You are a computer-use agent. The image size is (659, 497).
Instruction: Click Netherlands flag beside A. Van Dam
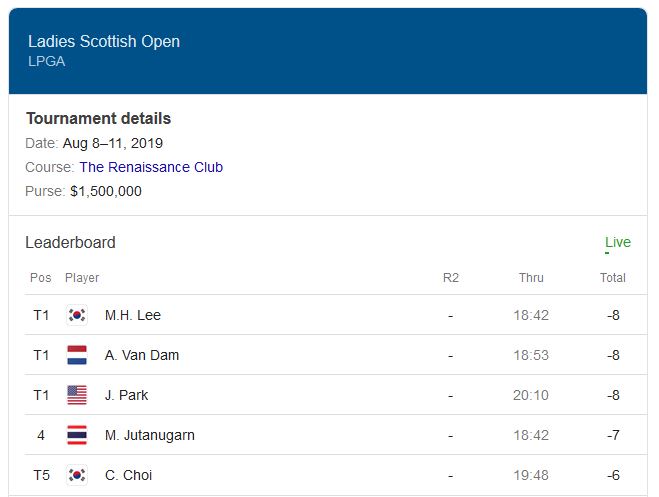click(77, 355)
